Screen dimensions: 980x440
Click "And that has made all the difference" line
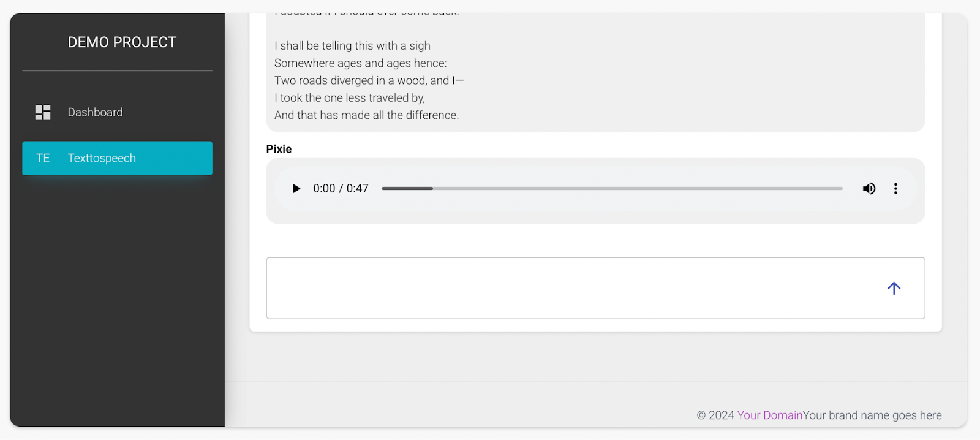pos(366,115)
